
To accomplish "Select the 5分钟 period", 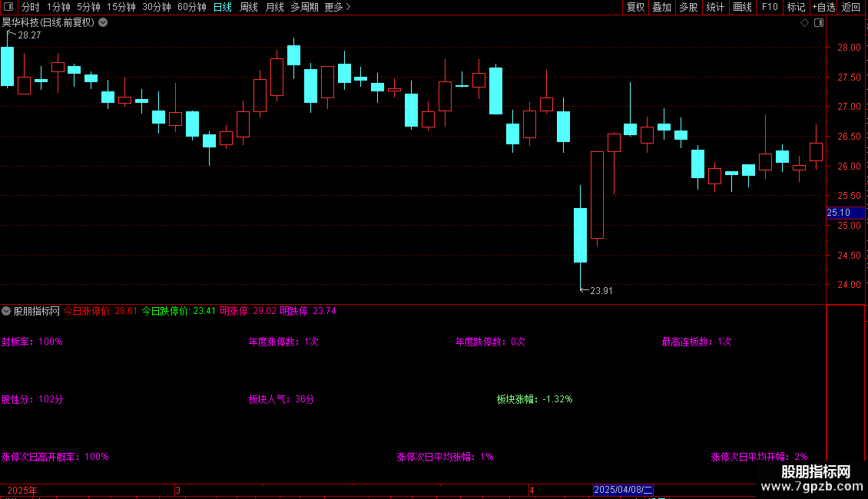I will 88,7.
